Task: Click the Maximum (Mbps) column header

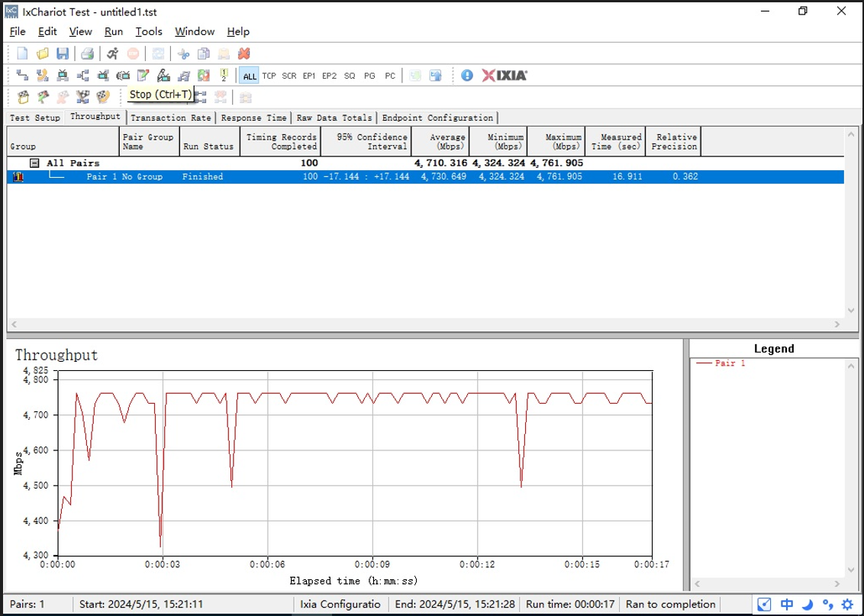Action: click(556, 142)
